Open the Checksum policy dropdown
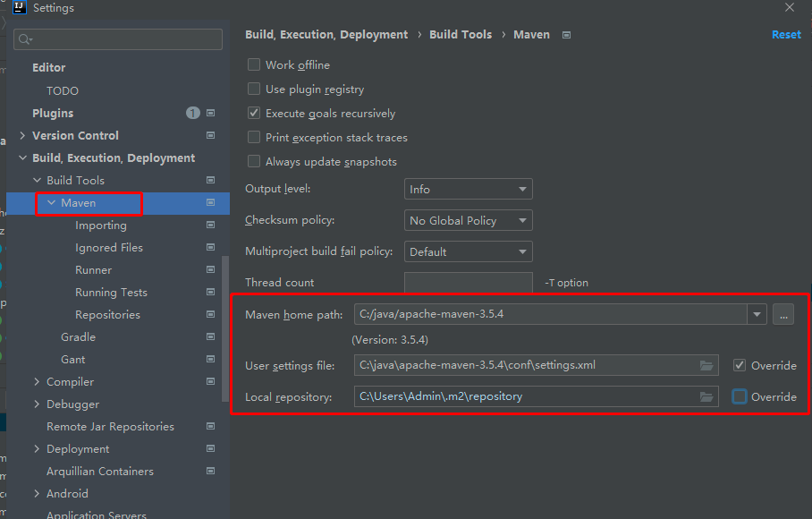 pos(468,220)
